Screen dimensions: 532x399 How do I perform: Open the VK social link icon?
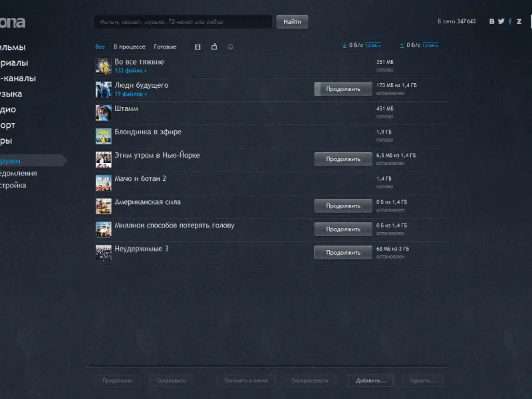492,21
